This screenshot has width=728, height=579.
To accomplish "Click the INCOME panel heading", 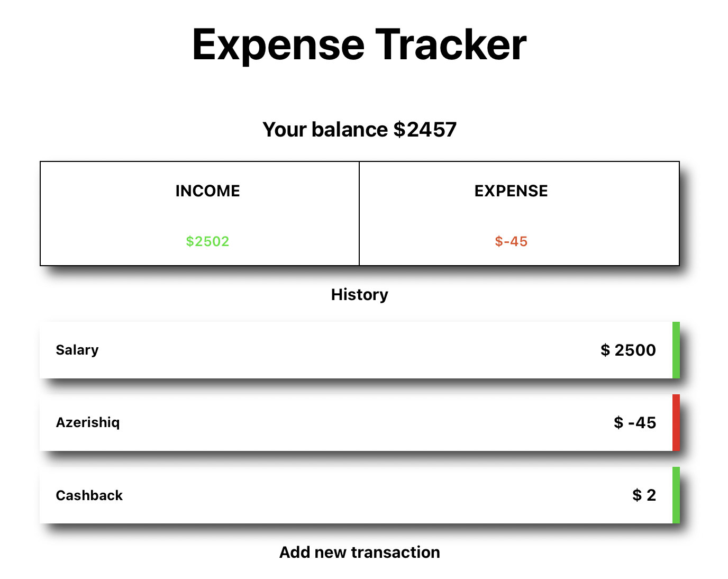I will (207, 191).
